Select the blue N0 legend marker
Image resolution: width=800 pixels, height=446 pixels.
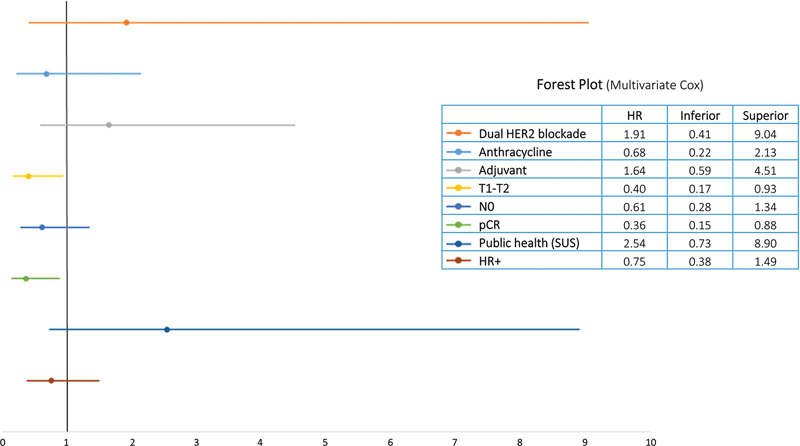(x=458, y=206)
